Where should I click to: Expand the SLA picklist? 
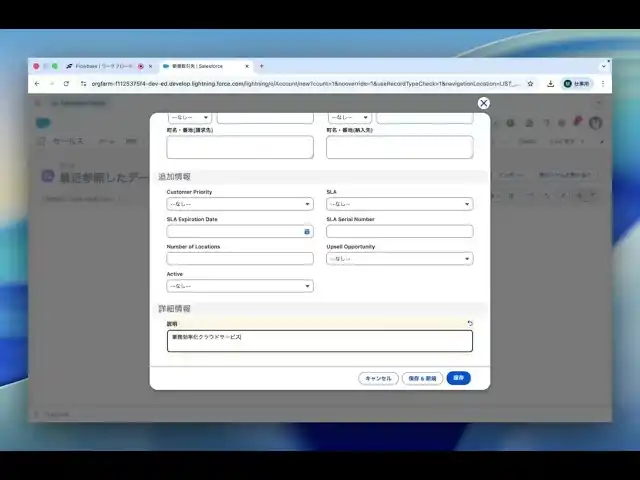399,204
